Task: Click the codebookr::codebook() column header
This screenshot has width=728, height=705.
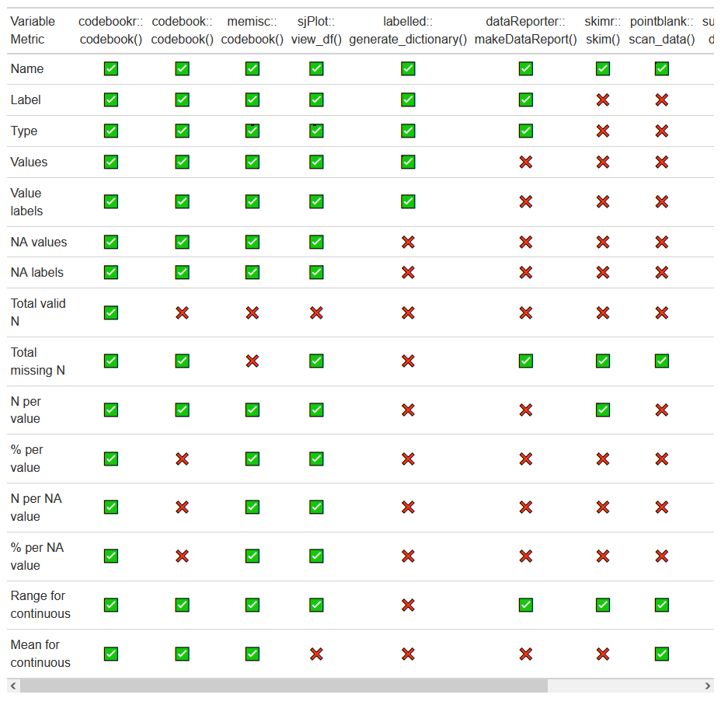Action: 111,30
